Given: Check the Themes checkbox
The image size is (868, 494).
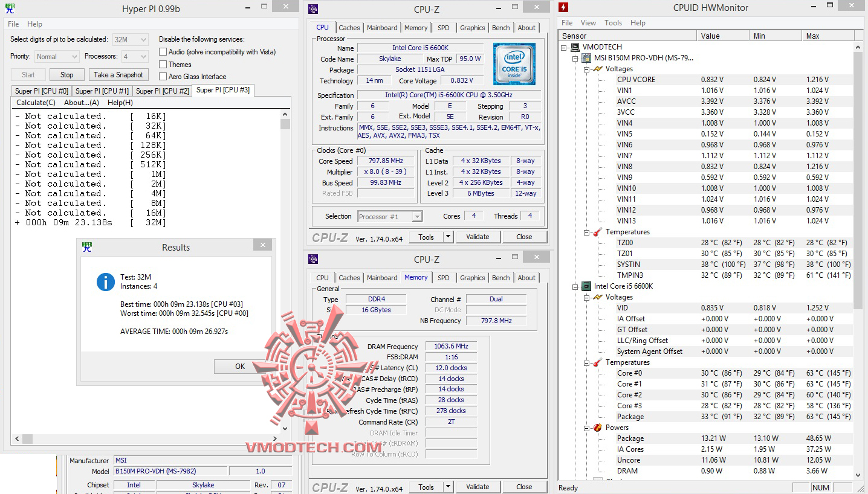Looking at the screenshot, I should point(162,64).
